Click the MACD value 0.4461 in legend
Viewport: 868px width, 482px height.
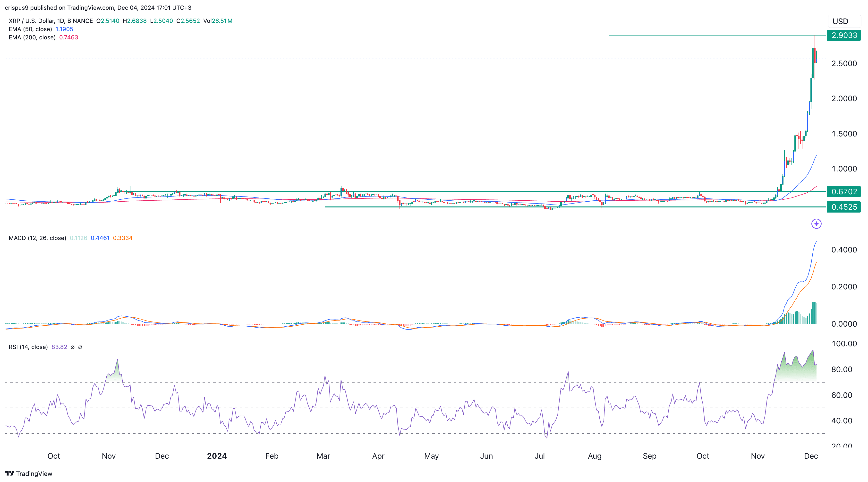[x=100, y=238]
